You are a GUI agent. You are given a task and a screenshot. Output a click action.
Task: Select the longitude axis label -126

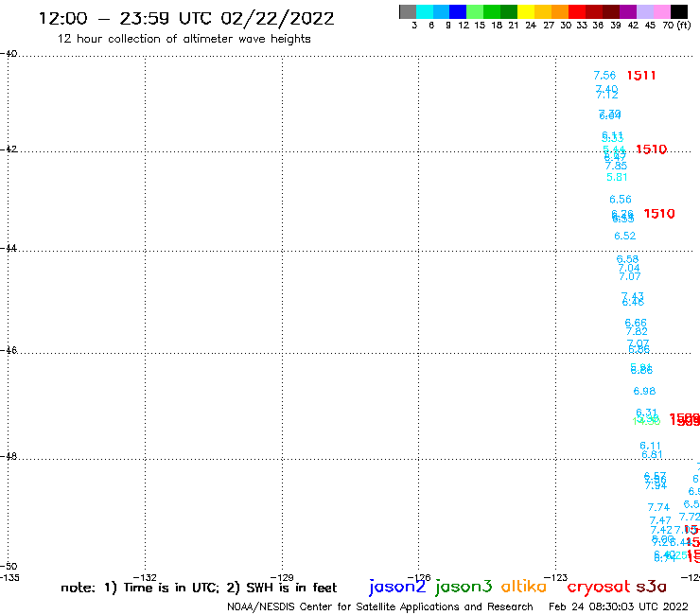419,577
